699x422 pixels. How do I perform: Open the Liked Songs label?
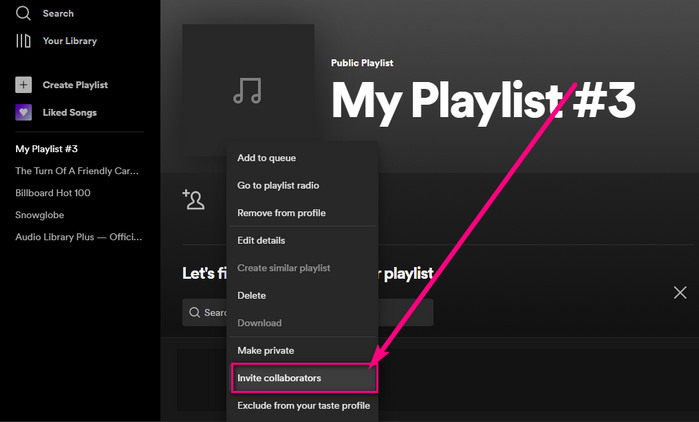(70, 112)
